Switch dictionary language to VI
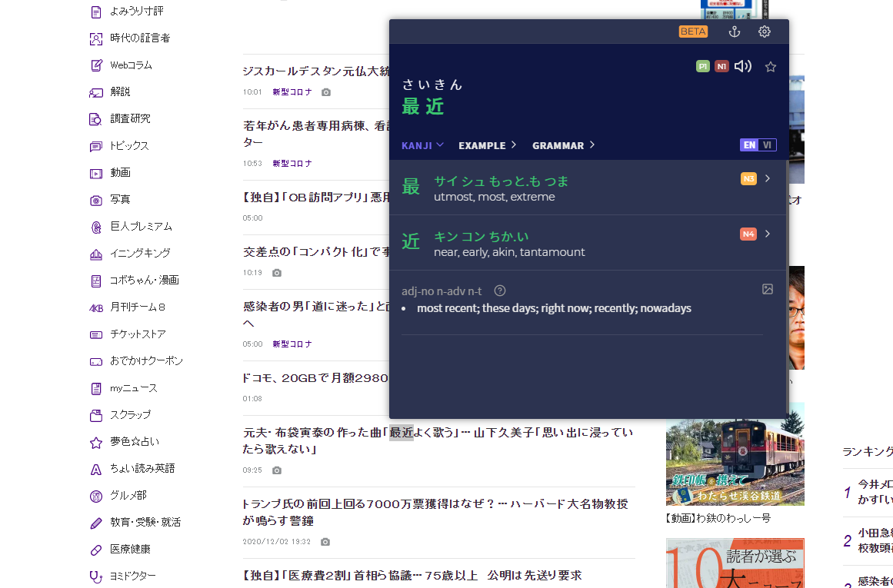This screenshot has height=588, width=893. click(x=767, y=145)
